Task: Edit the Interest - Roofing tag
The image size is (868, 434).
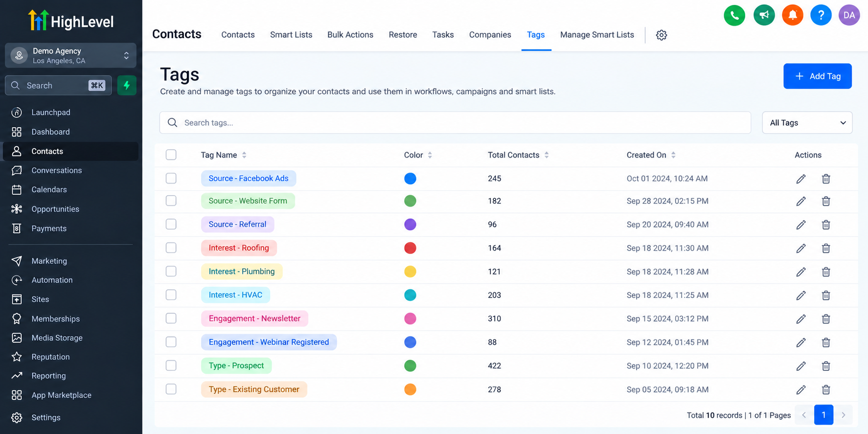Action: [801, 248]
